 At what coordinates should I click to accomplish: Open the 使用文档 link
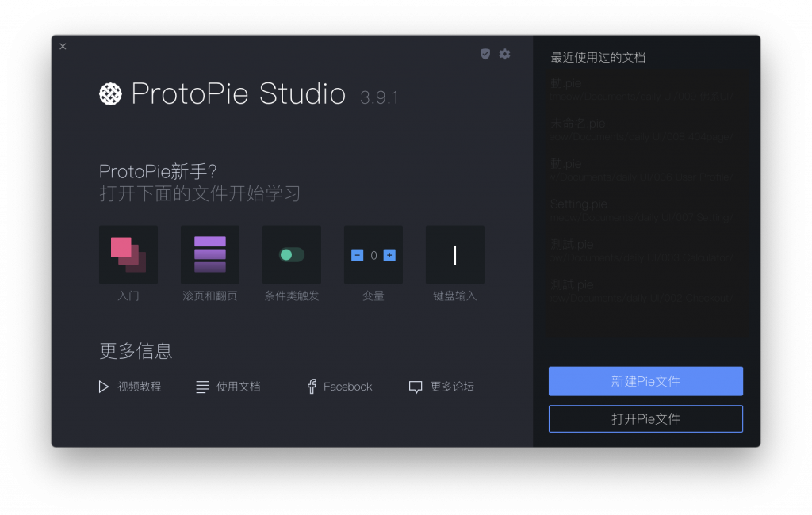(x=228, y=387)
